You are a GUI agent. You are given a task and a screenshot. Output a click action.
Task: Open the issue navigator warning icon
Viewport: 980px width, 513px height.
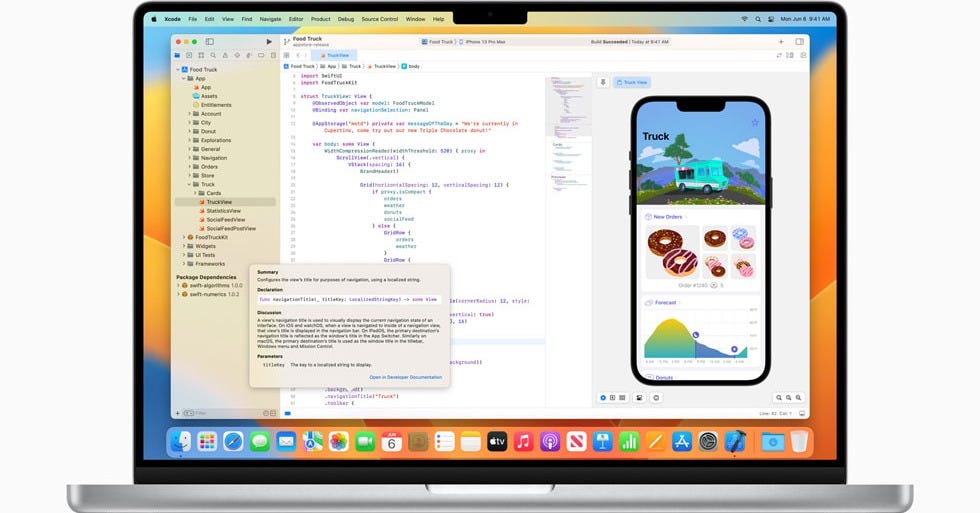[x=225, y=56]
